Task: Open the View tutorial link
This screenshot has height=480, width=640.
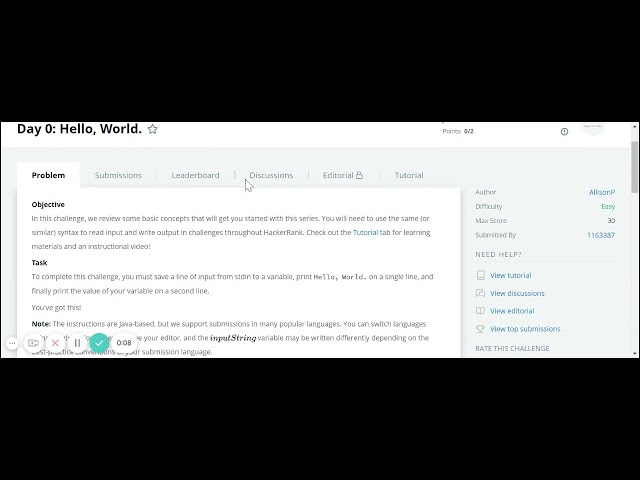Action: (x=511, y=276)
